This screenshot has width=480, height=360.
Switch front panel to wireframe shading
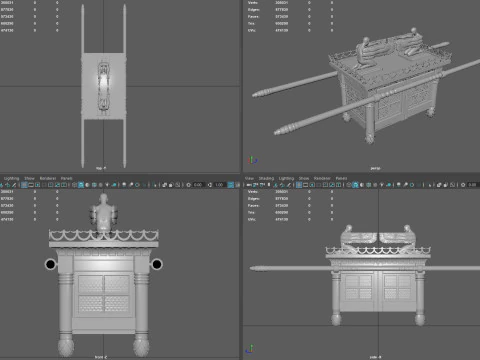click(x=74, y=185)
